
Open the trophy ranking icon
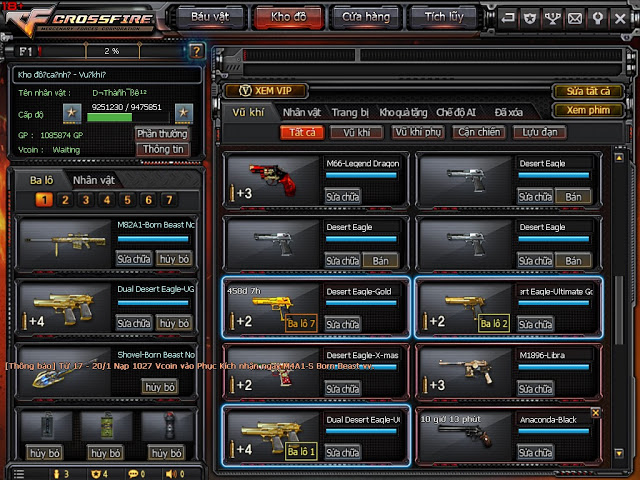point(552,18)
